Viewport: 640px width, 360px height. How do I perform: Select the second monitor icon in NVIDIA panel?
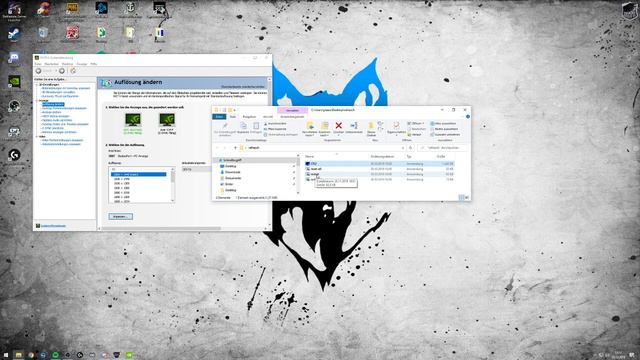click(167, 120)
